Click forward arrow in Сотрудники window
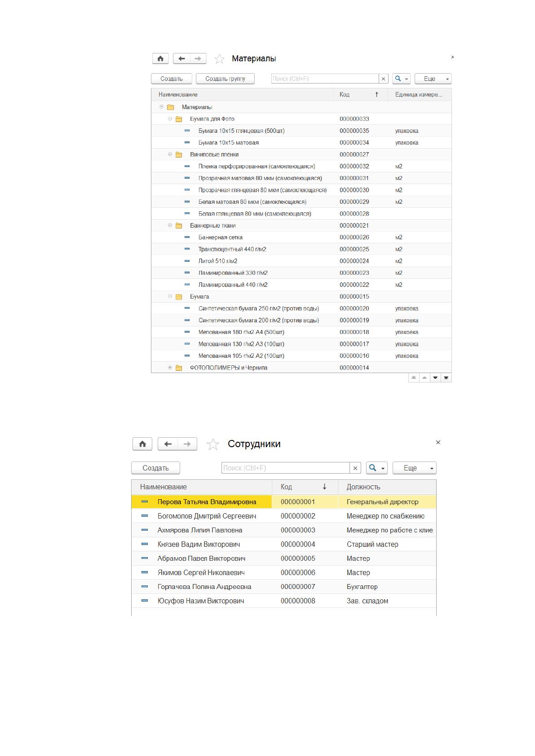Viewport: 535px width, 756px height. click(187, 444)
